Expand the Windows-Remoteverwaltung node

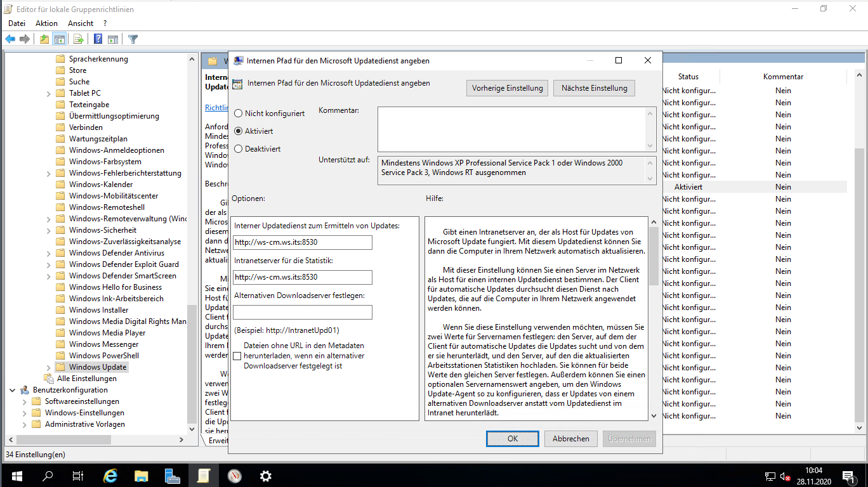click(x=49, y=219)
